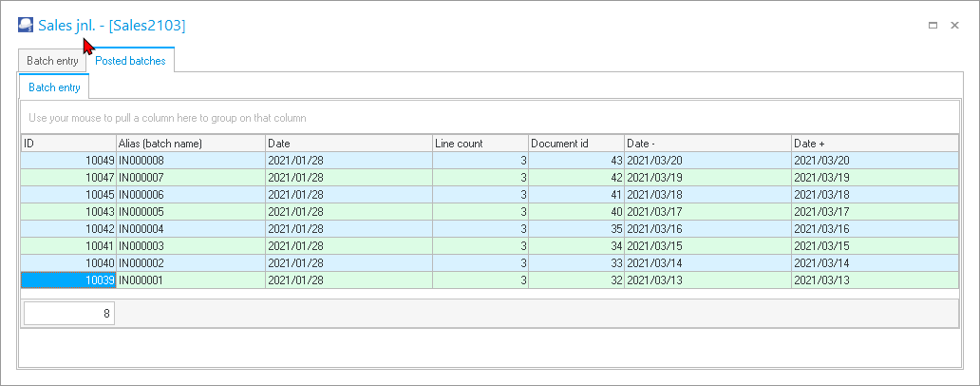Click the Document id column header
980x386 pixels.
[x=575, y=144]
